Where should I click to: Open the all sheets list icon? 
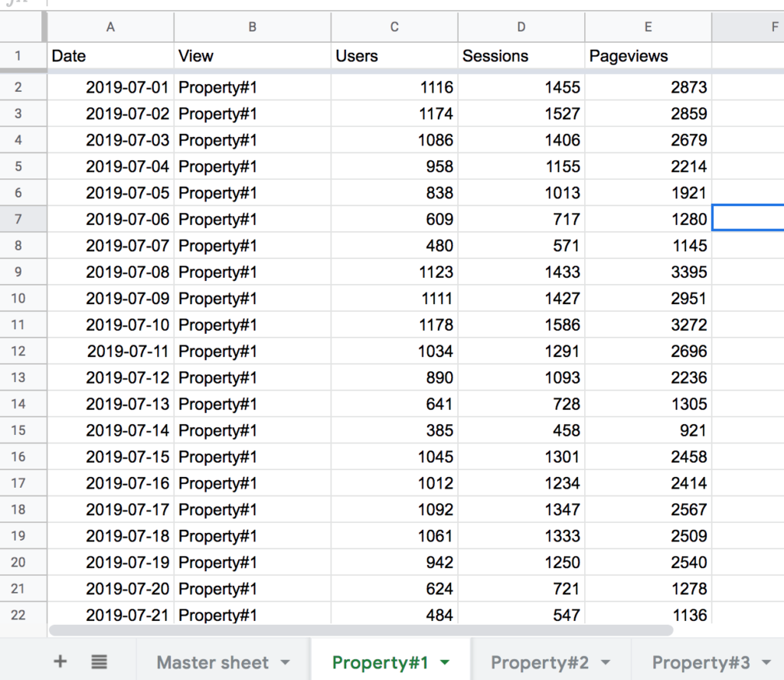(99, 662)
